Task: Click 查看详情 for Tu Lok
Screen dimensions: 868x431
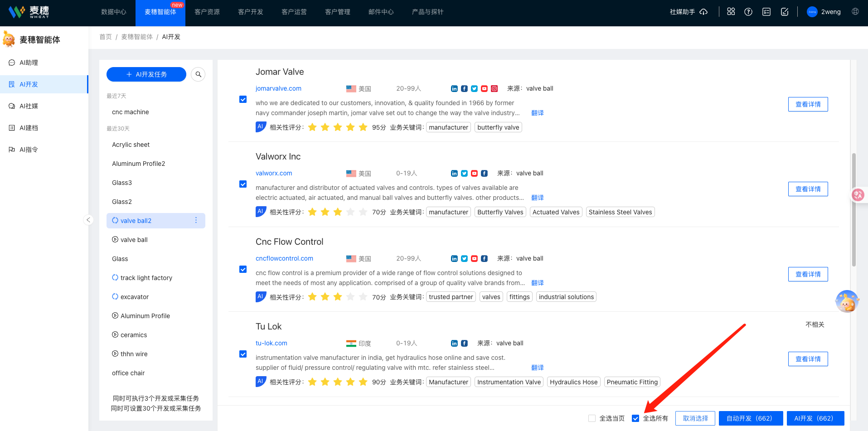Action: [x=808, y=359]
